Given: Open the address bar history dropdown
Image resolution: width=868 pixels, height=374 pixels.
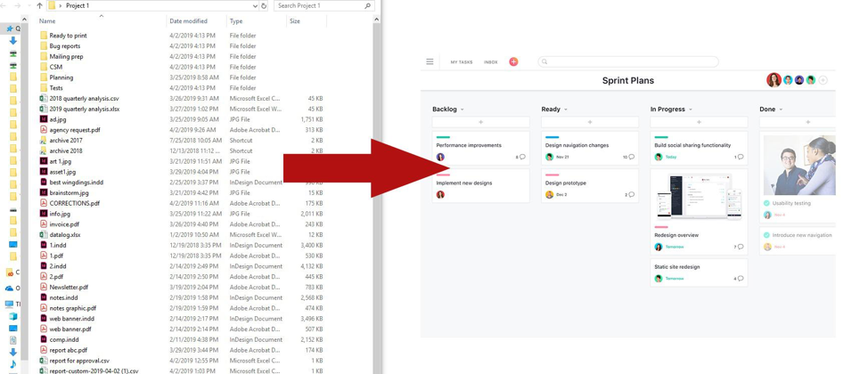Looking at the screenshot, I should pyautogui.click(x=255, y=6).
